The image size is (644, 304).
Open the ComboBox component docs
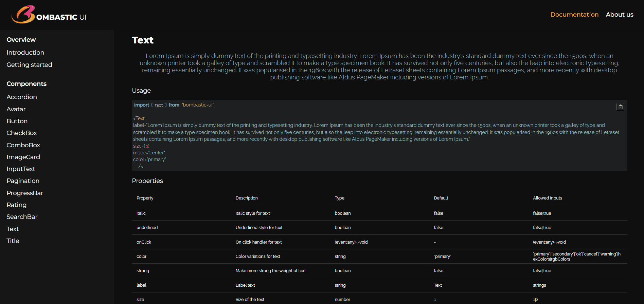pyautogui.click(x=23, y=145)
